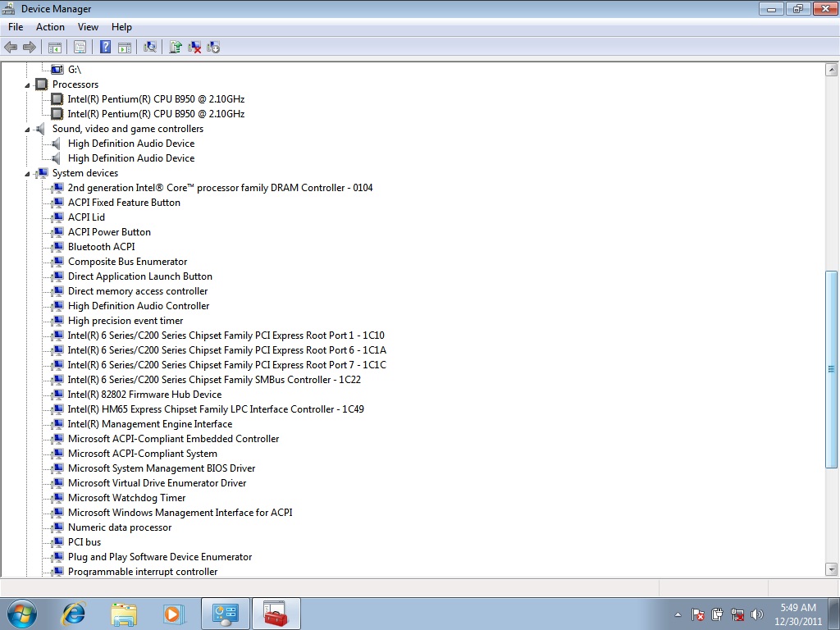Open Windows Explorer from taskbar
This screenshot has width=840, height=630.
124,614
